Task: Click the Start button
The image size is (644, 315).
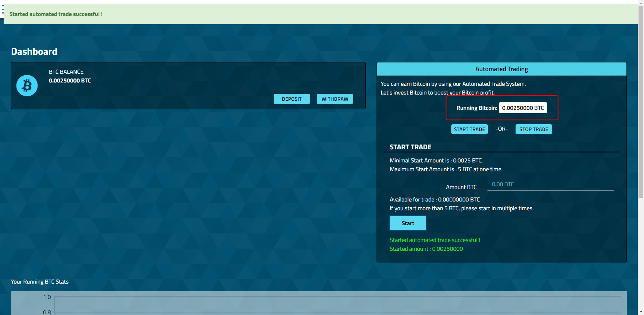Action: pos(408,223)
